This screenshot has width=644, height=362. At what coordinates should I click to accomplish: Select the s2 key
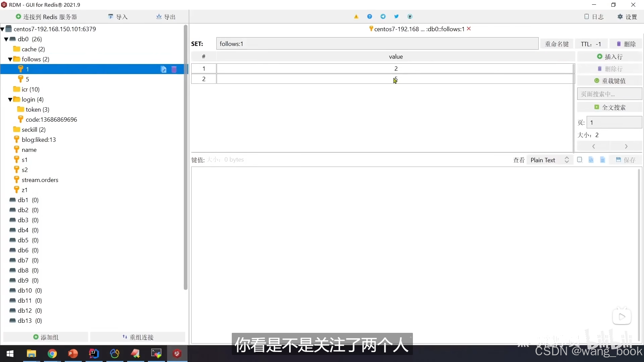(21, 170)
